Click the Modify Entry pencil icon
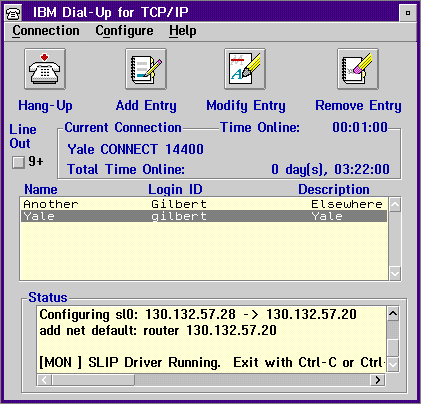Viewport: 421px width, 404px height. pyautogui.click(x=245, y=69)
